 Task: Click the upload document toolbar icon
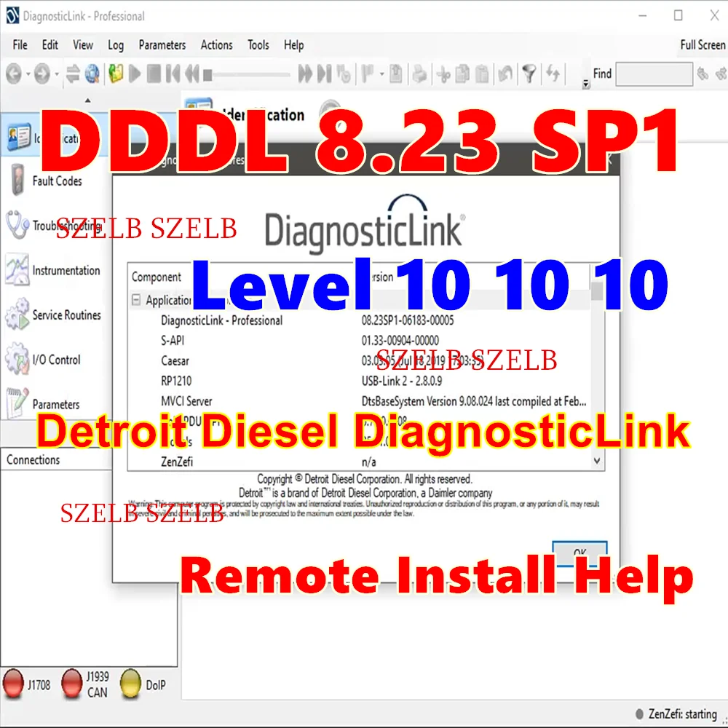click(x=396, y=74)
